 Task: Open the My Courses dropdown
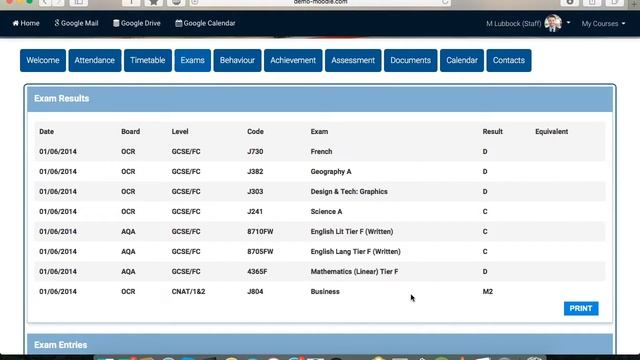[x=603, y=24]
